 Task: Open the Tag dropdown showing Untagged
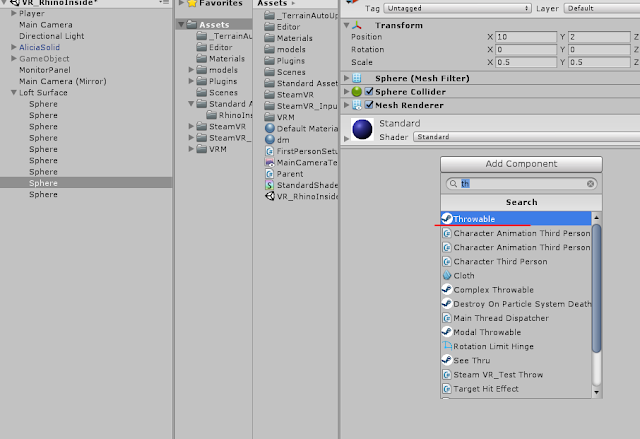[x=458, y=8]
